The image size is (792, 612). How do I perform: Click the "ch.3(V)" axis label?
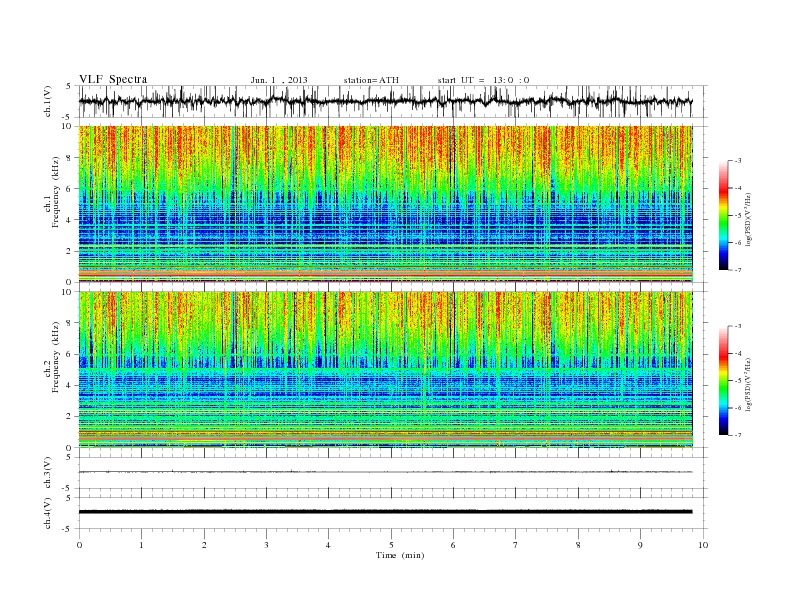48,474
